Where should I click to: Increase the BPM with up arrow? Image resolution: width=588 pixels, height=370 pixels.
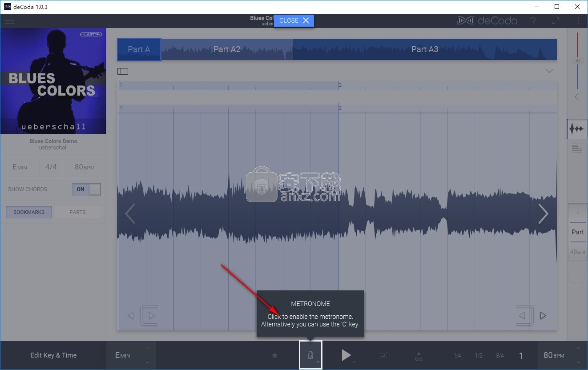point(579,348)
